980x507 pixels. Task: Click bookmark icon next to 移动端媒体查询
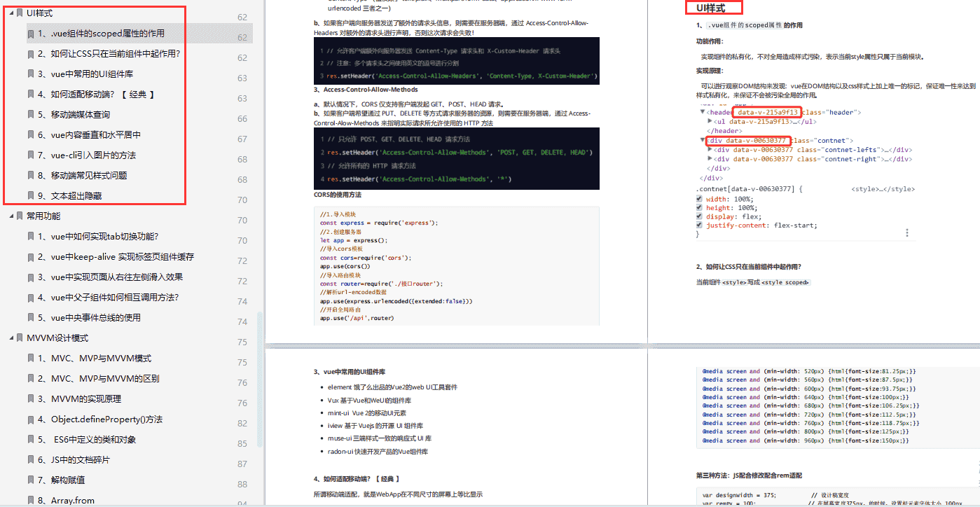tap(31, 115)
